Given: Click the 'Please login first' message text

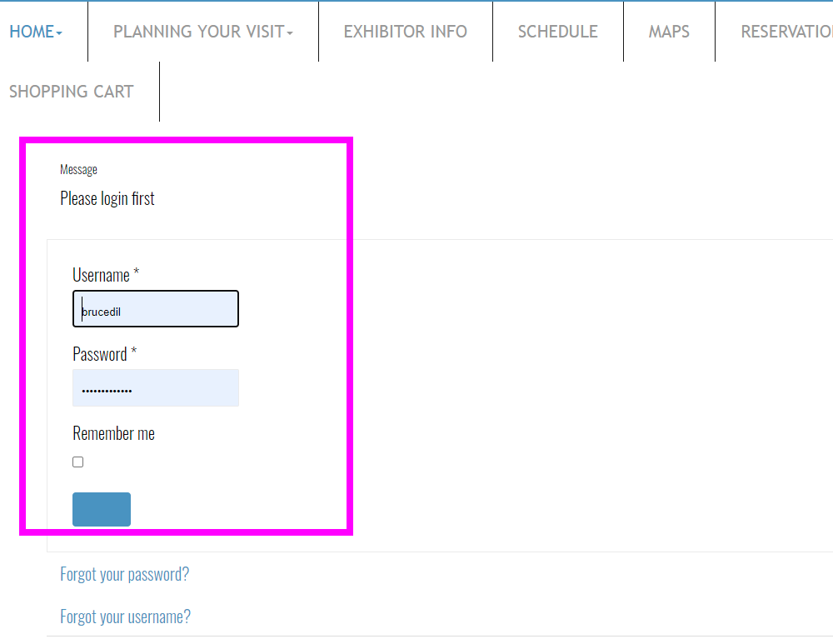Looking at the screenshot, I should (107, 198).
